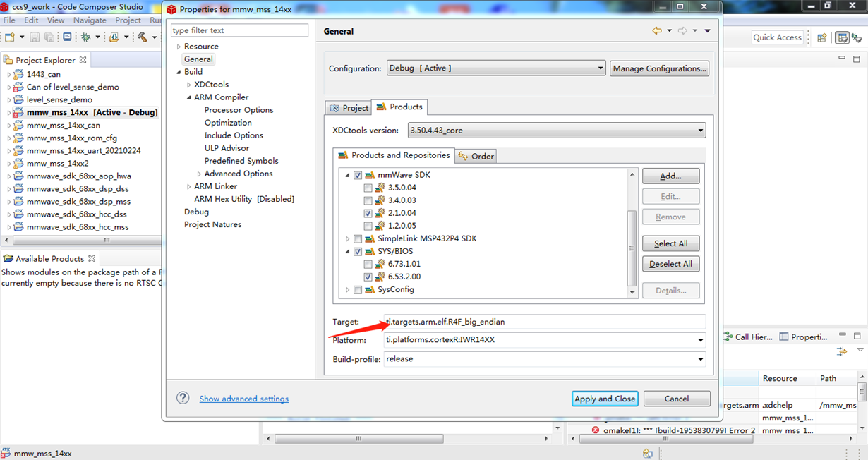Check mmWave SDK version 3.4.0.03

coord(368,200)
